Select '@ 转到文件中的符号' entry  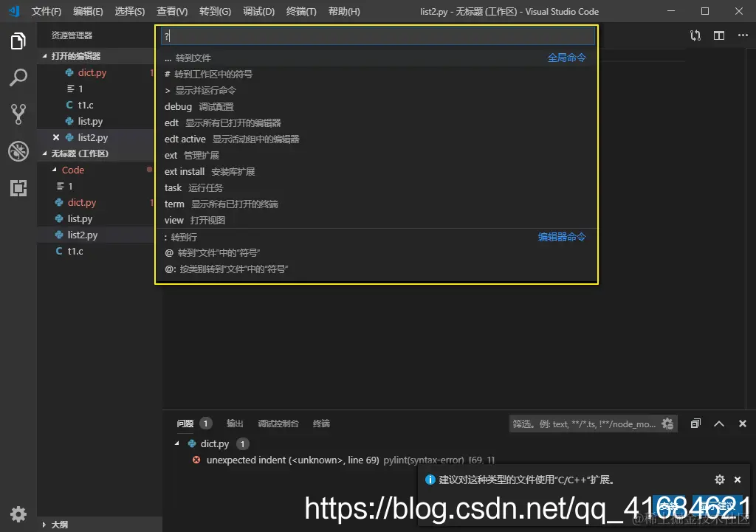pos(376,253)
